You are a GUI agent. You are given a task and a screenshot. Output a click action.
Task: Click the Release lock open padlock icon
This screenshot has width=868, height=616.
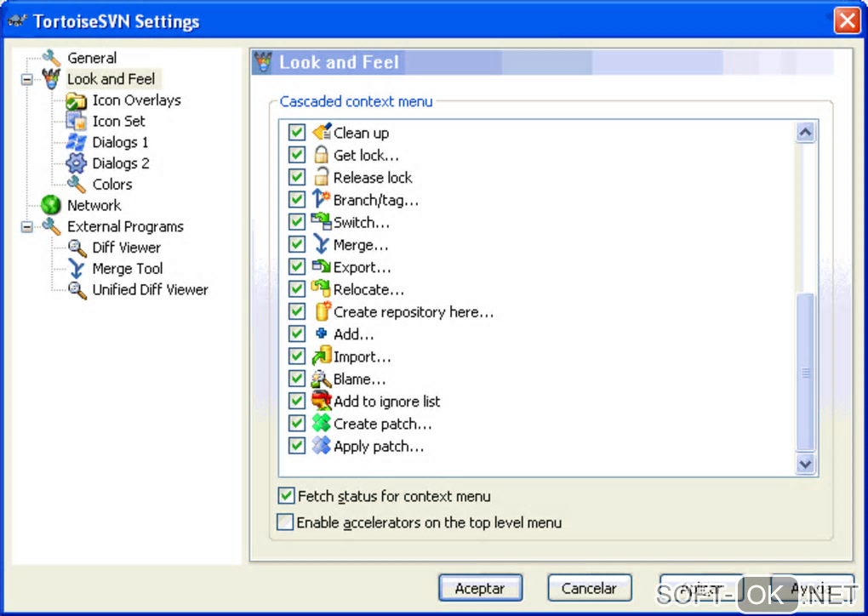[x=322, y=177]
